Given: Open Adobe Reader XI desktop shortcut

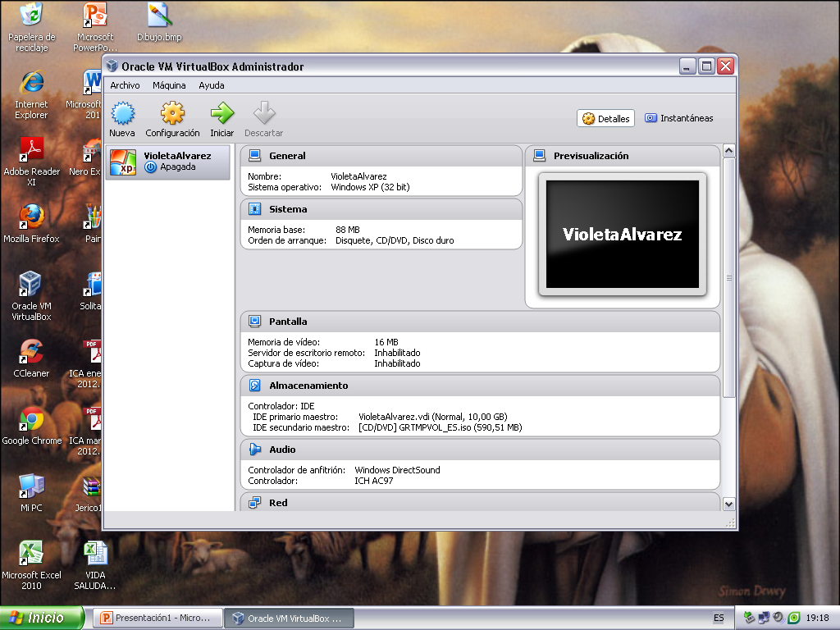Looking at the screenshot, I should tap(32, 161).
